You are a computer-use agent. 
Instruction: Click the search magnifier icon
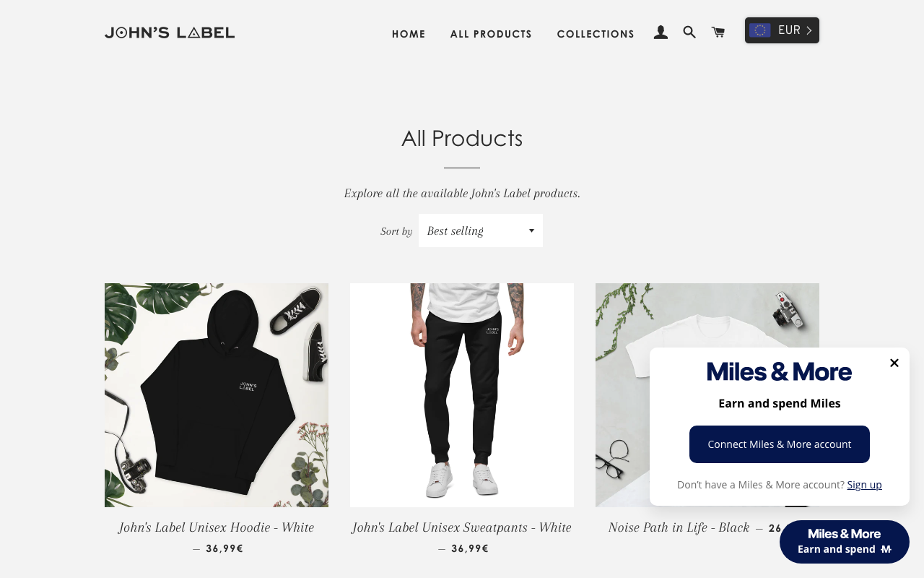point(689,33)
